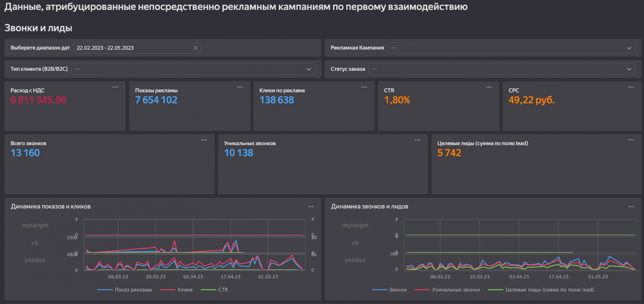Open Динамика показов и кликов chart menu
This screenshot has height=304, width=644.
click(311, 207)
